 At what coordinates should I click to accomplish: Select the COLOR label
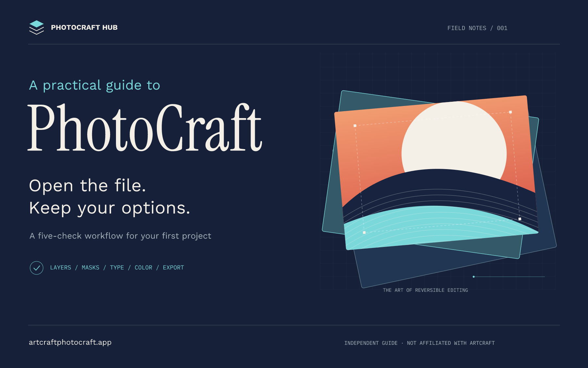(143, 268)
